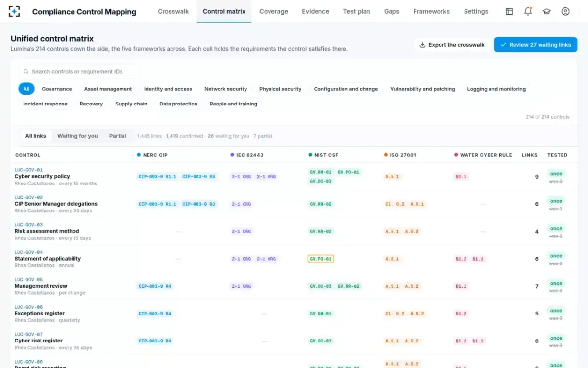Open control LUC-GOV-07 Cyber risk register
This screenshot has height=368, width=588.
(38, 341)
